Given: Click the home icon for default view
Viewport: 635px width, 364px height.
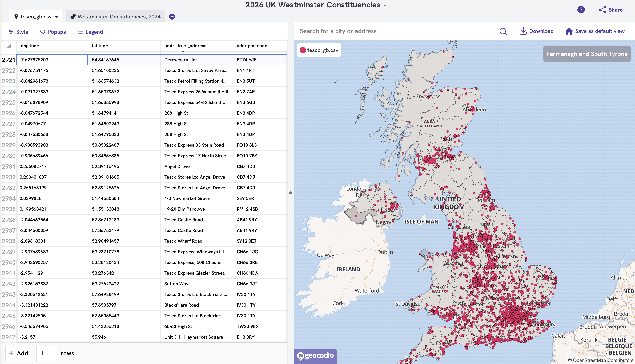Looking at the screenshot, I should tap(569, 31).
